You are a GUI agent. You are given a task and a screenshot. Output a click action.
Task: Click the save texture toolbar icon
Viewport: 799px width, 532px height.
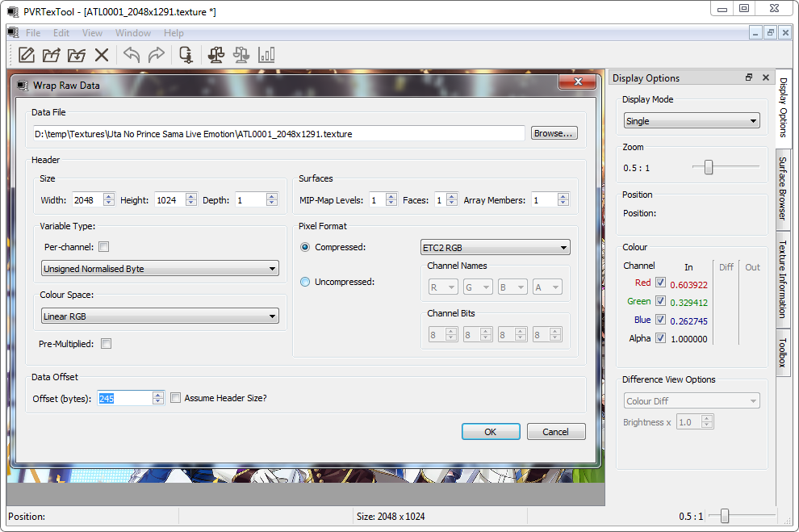point(75,55)
